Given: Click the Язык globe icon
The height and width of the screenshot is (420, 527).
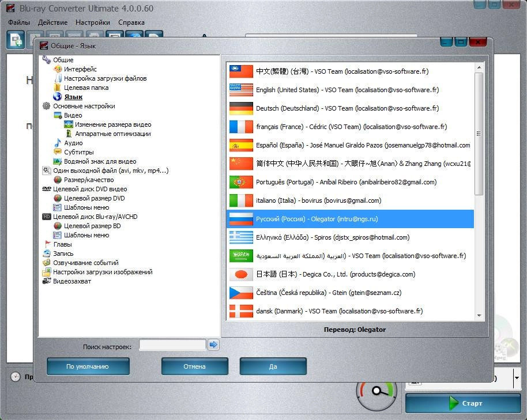Looking at the screenshot, I should coord(58,97).
